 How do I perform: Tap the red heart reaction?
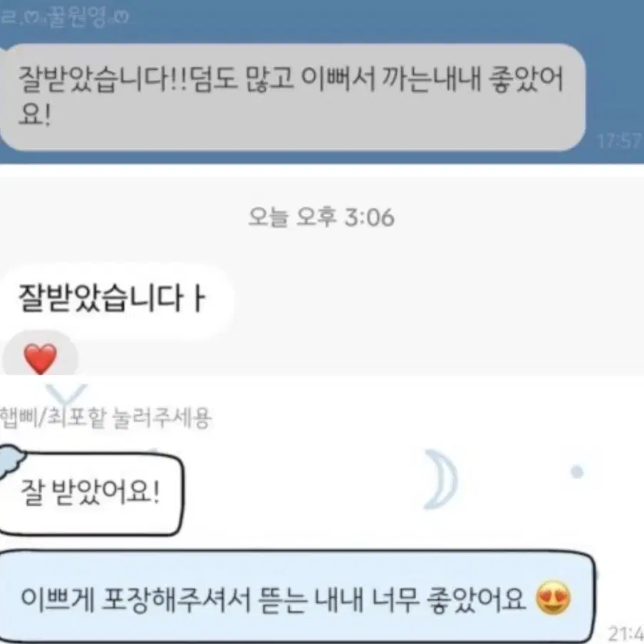[x=40, y=358]
